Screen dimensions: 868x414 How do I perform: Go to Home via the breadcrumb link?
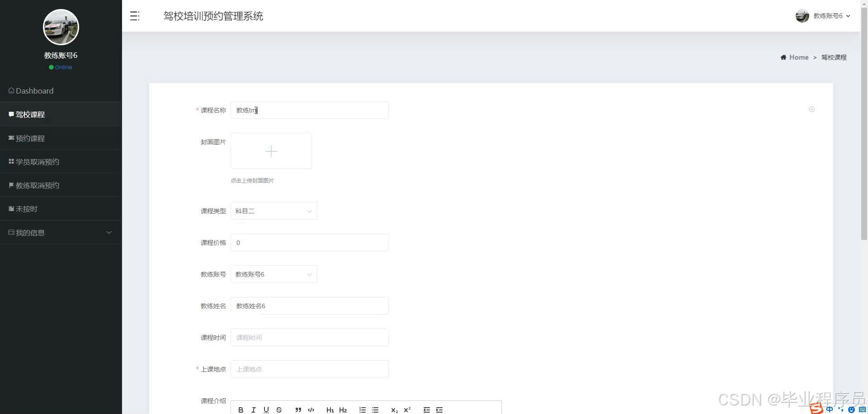click(798, 57)
